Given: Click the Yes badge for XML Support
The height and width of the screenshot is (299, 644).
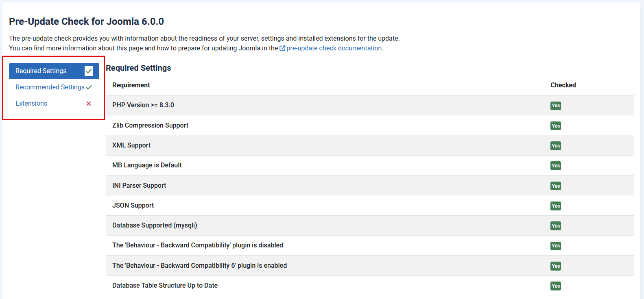Looking at the screenshot, I should pos(555,145).
